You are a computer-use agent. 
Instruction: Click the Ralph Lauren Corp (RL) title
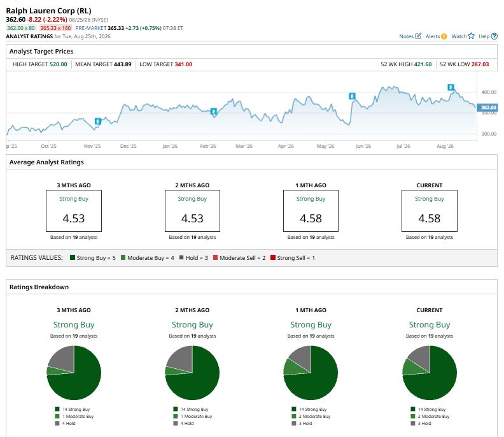(x=48, y=11)
